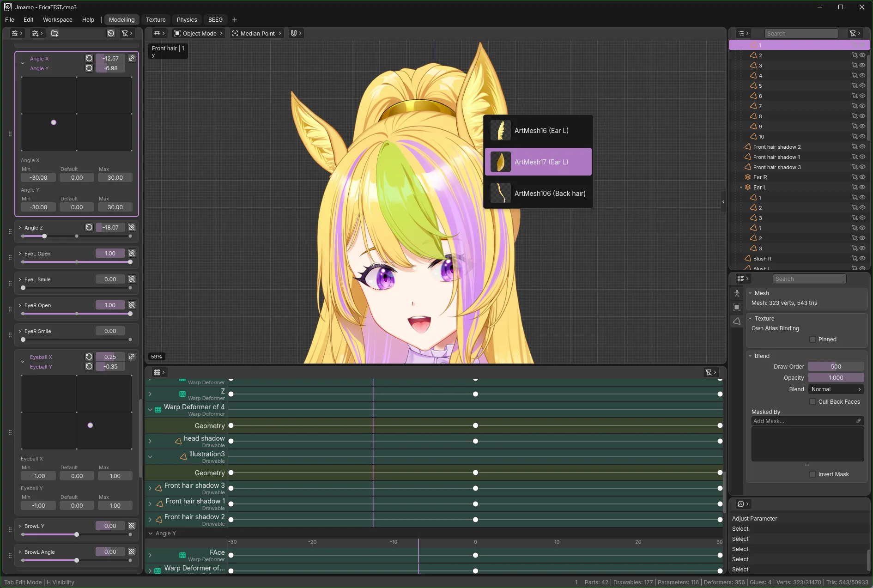
Task: Open the outliner filter options
Action: (855, 33)
